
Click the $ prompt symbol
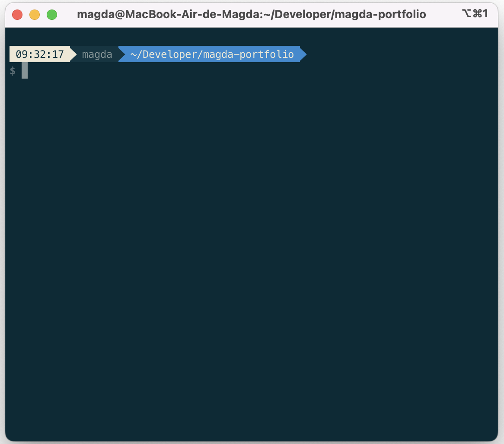coord(13,71)
